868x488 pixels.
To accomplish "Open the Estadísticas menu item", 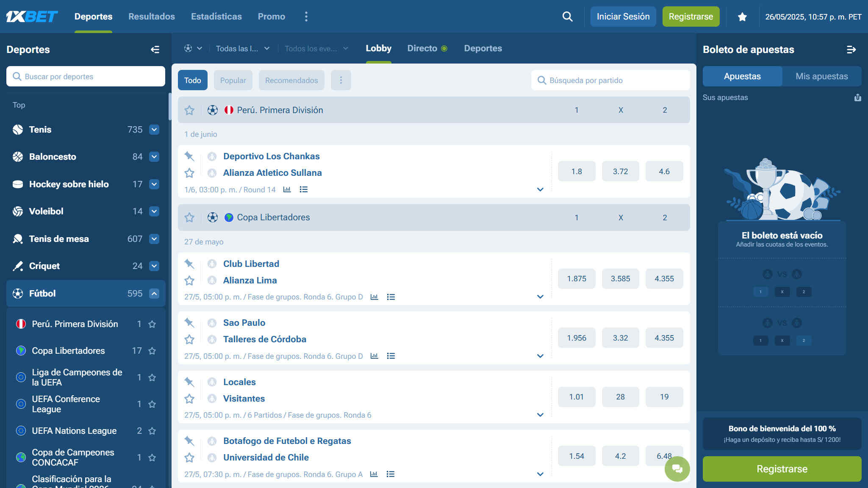I will pyautogui.click(x=216, y=17).
